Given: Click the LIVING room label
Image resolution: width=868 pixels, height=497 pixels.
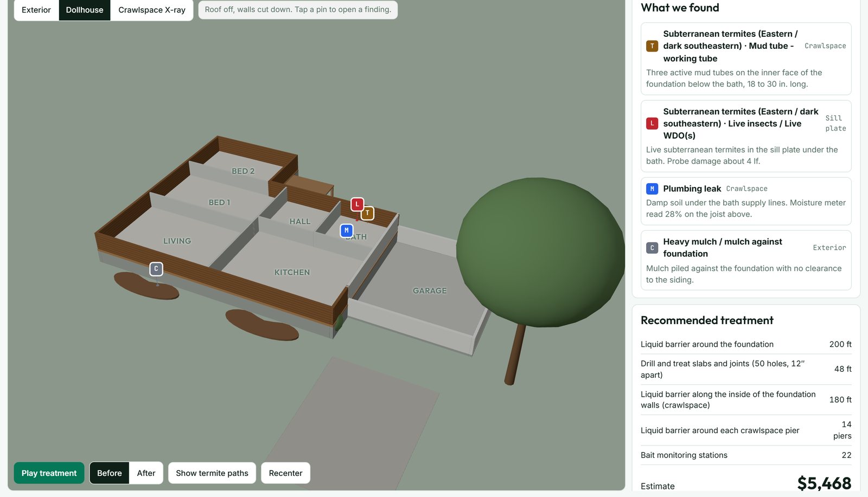Looking at the screenshot, I should point(177,241).
